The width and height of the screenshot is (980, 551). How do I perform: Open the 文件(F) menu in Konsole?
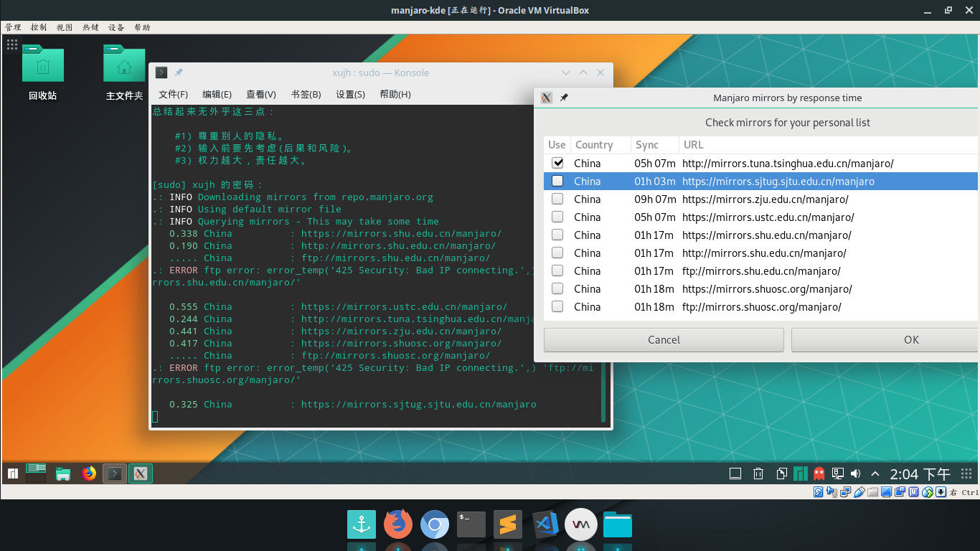[173, 95]
